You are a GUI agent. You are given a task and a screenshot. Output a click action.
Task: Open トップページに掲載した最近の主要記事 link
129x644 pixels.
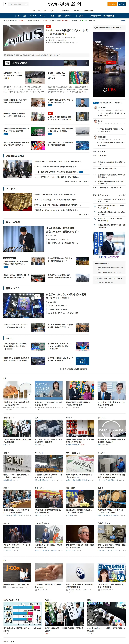click(74, 369)
